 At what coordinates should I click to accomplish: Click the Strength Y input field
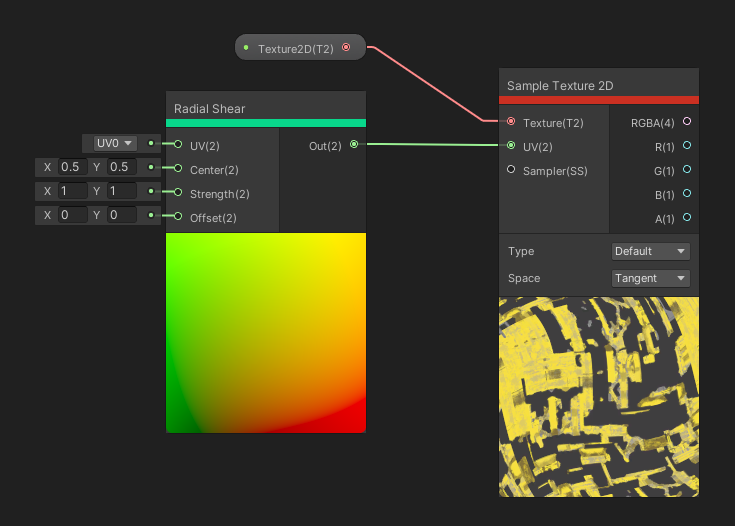click(120, 191)
